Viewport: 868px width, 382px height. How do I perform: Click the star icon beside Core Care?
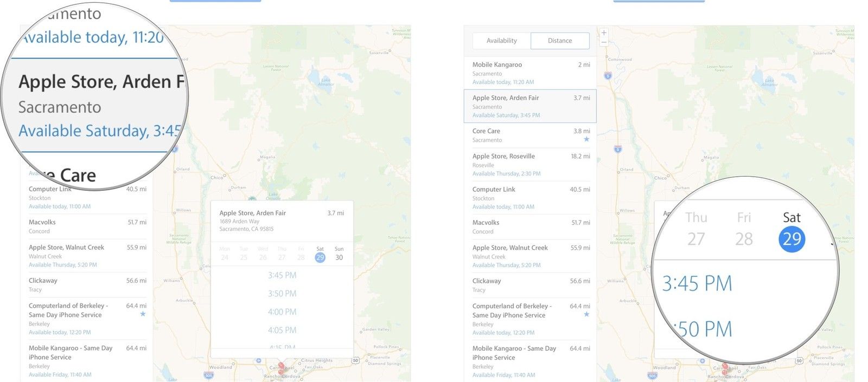[x=586, y=139]
